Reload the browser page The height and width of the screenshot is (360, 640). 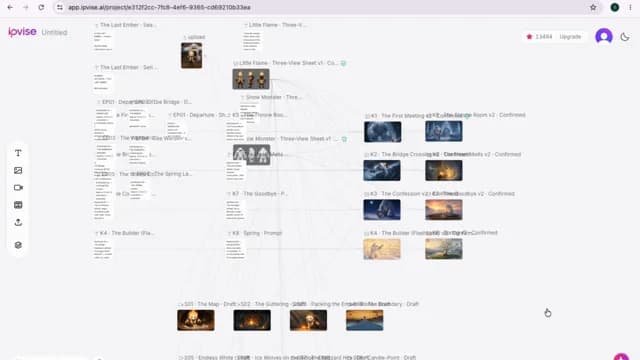[41, 7]
